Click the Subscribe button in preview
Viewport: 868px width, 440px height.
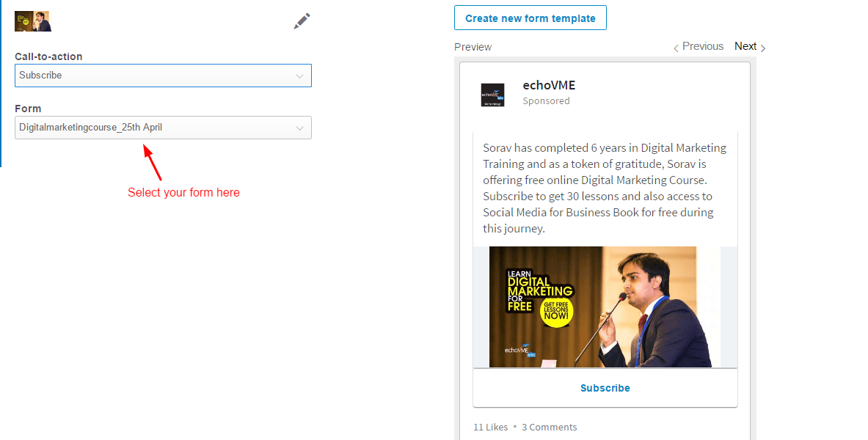[605, 388]
